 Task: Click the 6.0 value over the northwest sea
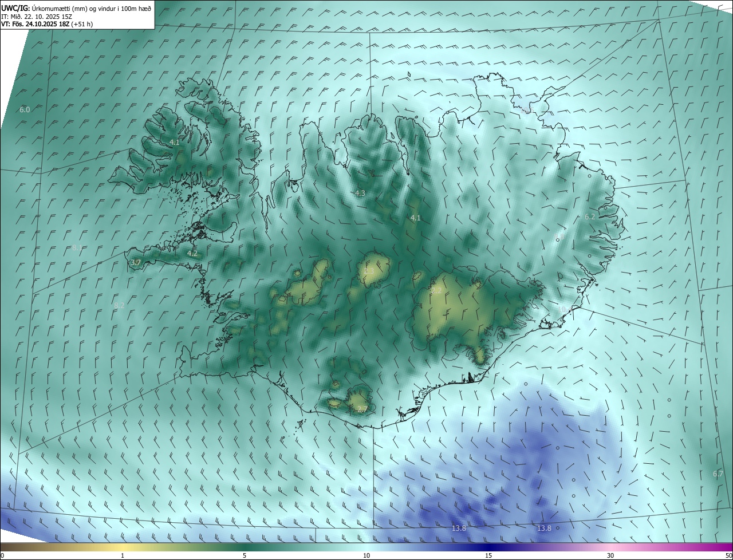click(25, 109)
